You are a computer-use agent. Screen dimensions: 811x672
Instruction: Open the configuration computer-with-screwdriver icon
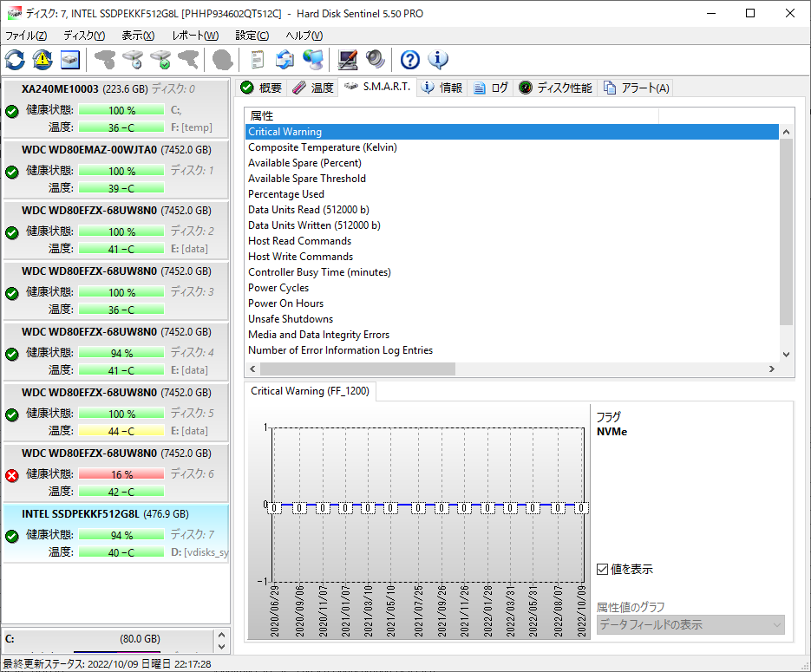[348, 60]
